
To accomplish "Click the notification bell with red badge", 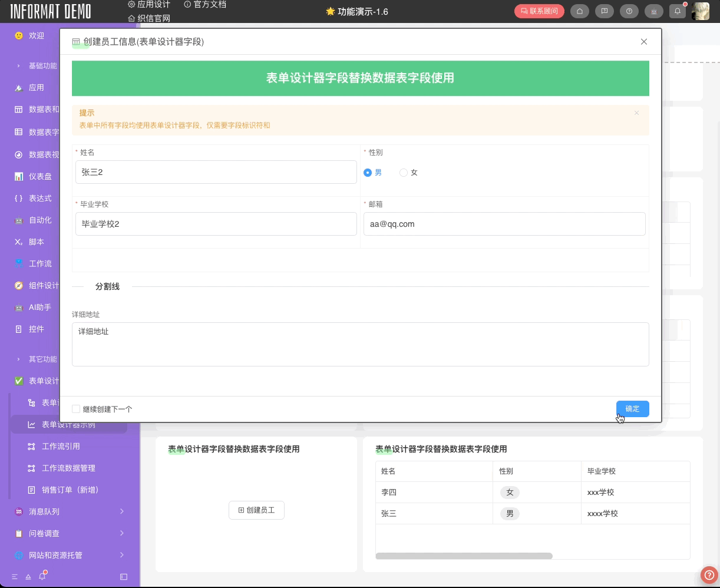I will pyautogui.click(x=678, y=11).
